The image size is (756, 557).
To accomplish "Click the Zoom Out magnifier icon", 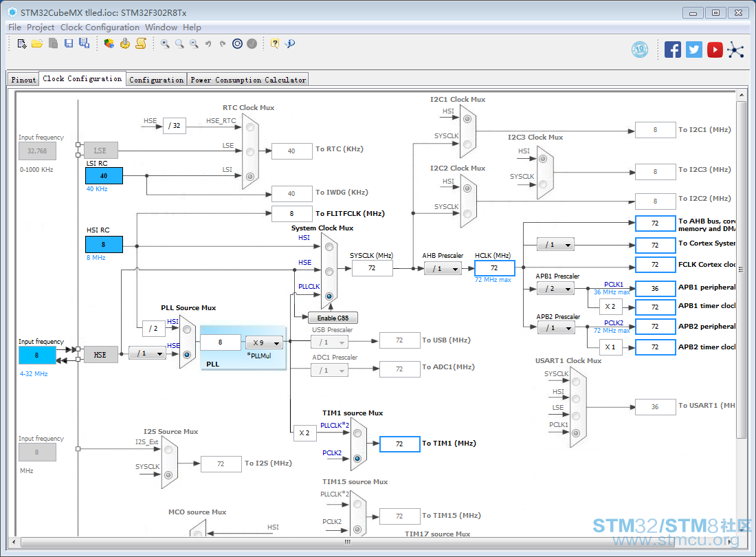I will (194, 44).
